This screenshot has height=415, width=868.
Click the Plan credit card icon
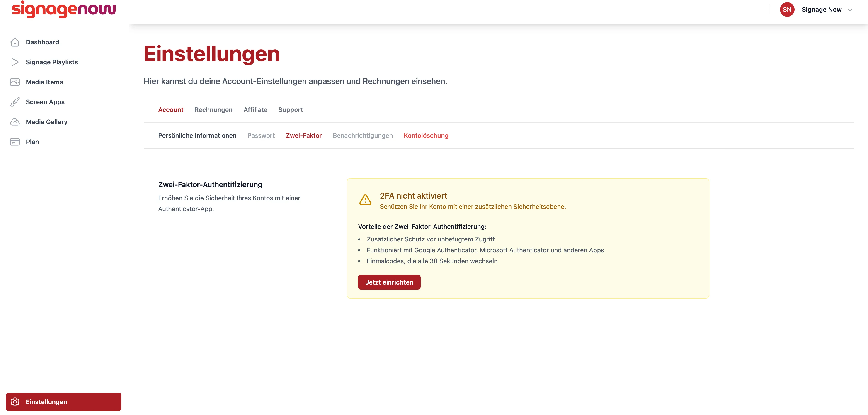click(x=15, y=142)
